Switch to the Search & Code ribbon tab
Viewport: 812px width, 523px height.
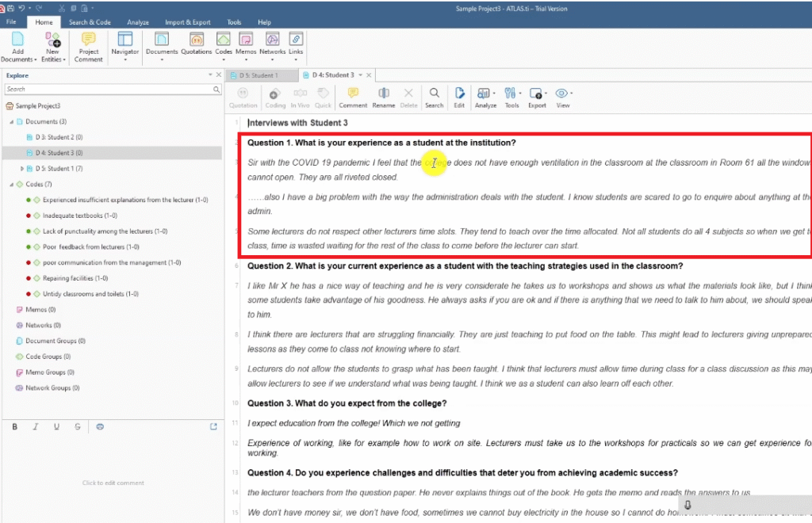pyautogui.click(x=89, y=22)
